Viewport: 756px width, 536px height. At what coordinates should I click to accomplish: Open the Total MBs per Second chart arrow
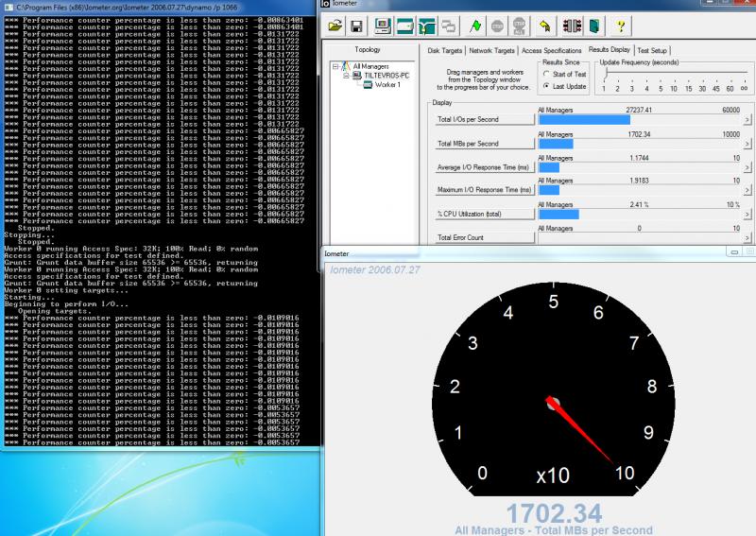pos(747,144)
